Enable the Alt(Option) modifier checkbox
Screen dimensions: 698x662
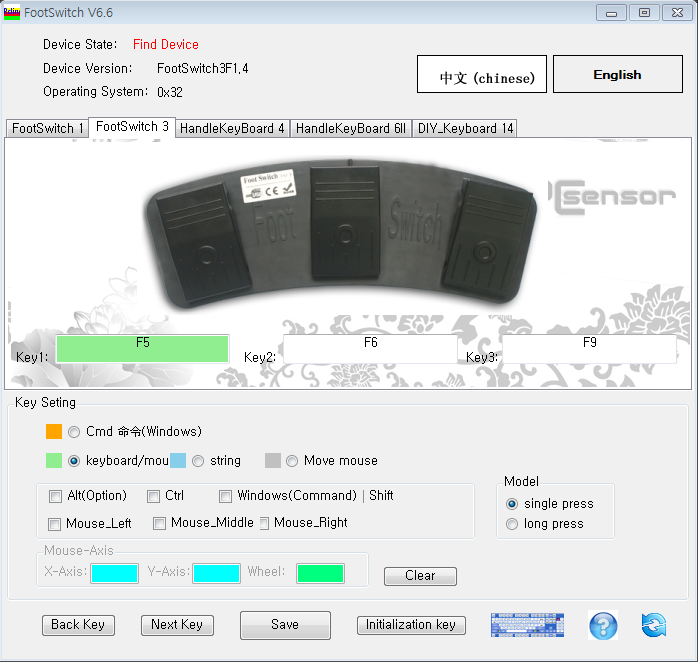(55, 496)
